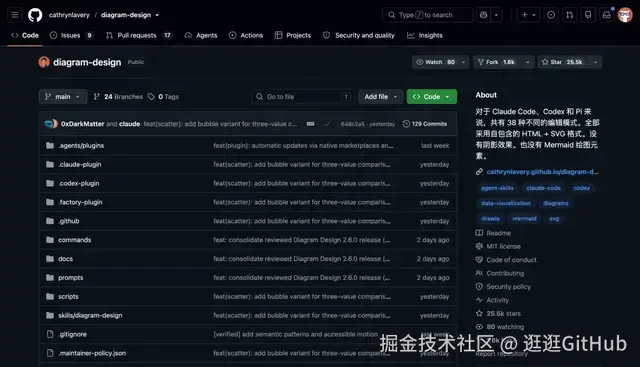
Task: Open the .maintainer-policy.json file
Action: [92, 353]
